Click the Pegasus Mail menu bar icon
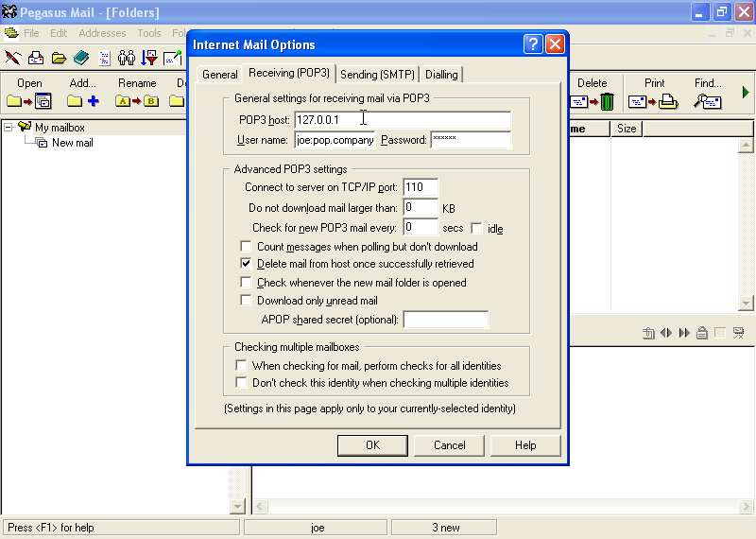Screen dimensions: 756x539 coord(11,33)
